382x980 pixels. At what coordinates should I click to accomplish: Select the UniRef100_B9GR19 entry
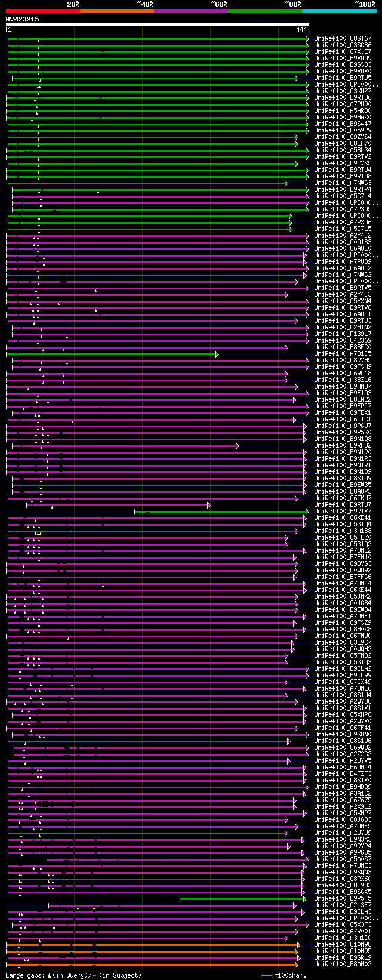coord(343,958)
